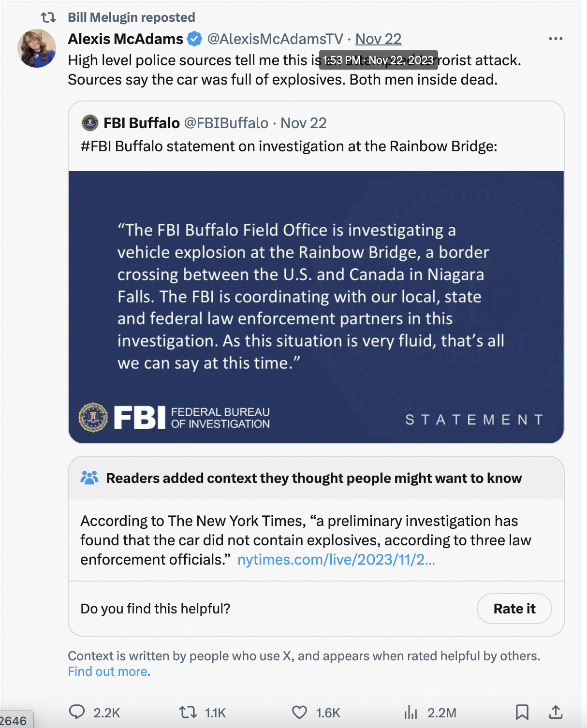Click the reply comment icon
This screenshot has width=587, height=728.
coord(77,712)
